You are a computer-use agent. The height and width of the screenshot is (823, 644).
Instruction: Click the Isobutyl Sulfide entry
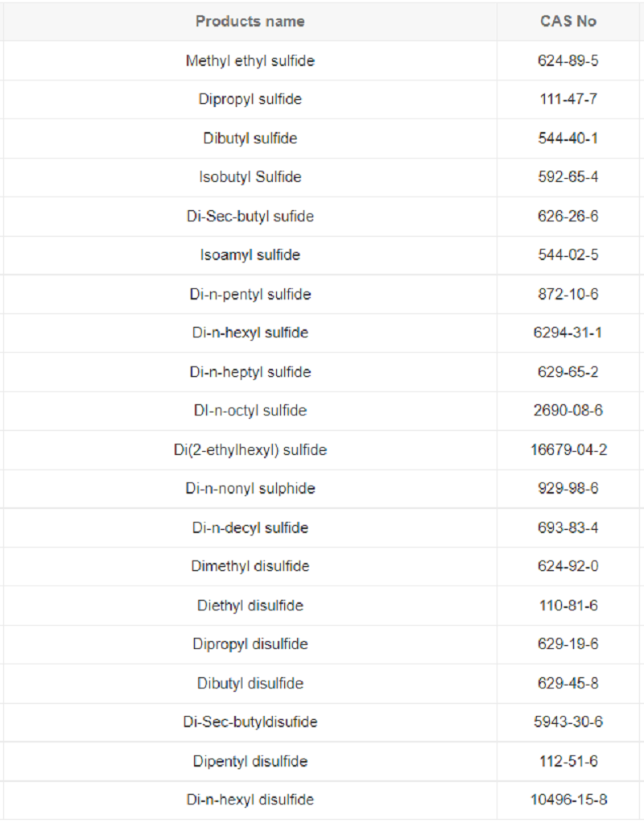tap(250, 177)
